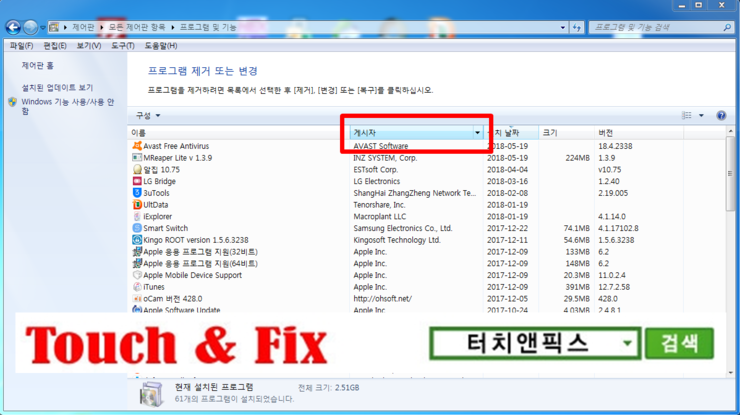The height and width of the screenshot is (415, 740).
Task: Click the 프로그램 및 기능 검색 search box
Action: [656, 27]
